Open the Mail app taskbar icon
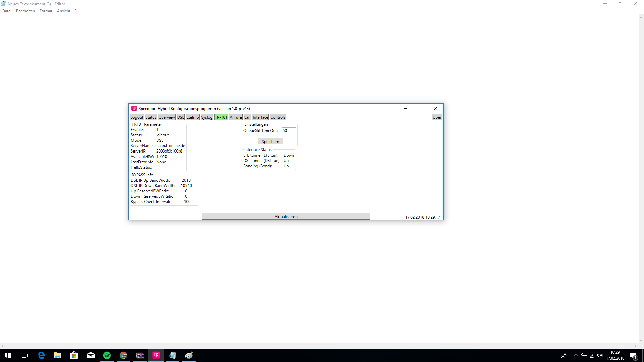The width and height of the screenshot is (644, 362). point(91,355)
